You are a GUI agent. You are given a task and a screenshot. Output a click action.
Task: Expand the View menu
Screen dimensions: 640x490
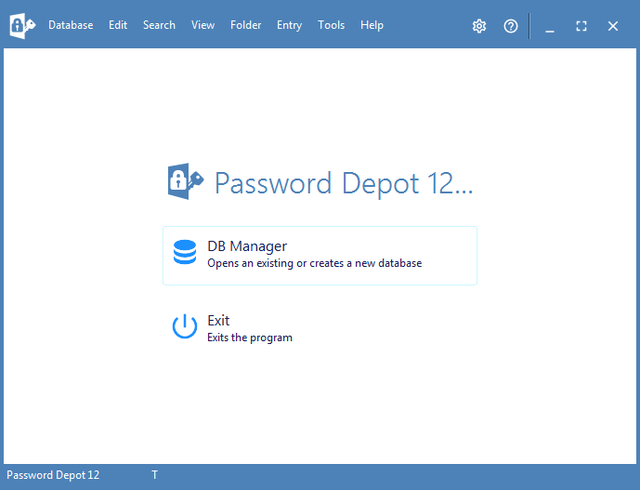(x=203, y=25)
